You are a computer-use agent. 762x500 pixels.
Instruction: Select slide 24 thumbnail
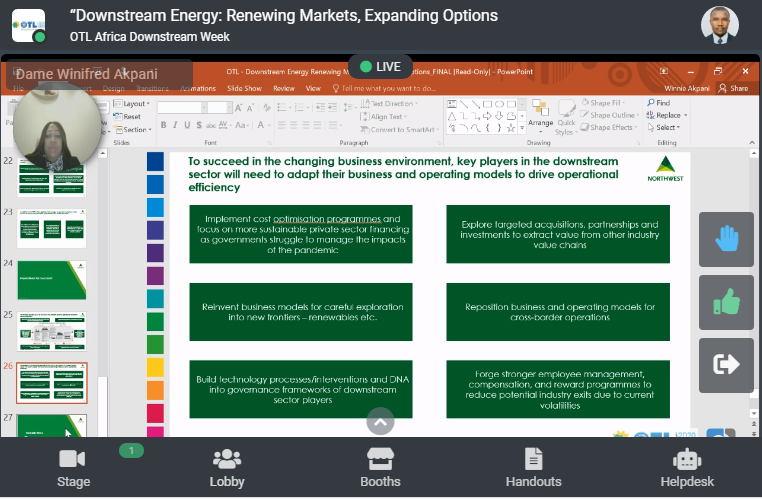click(x=52, y=280)
